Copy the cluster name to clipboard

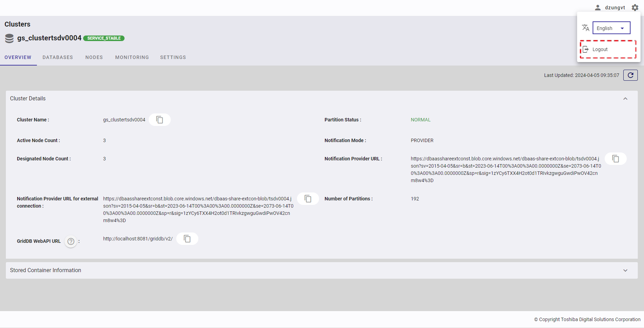click(x=159, y=120)
